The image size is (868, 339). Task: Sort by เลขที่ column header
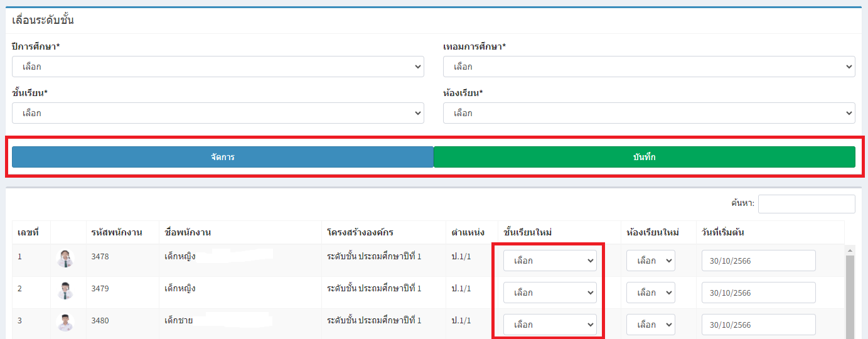[x=31, y=232]
